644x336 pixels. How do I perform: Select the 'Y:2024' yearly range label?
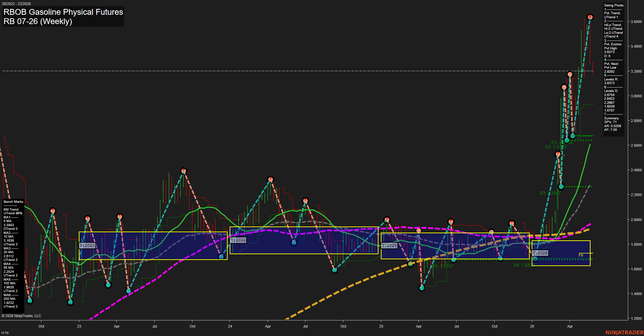pos(238,240)
